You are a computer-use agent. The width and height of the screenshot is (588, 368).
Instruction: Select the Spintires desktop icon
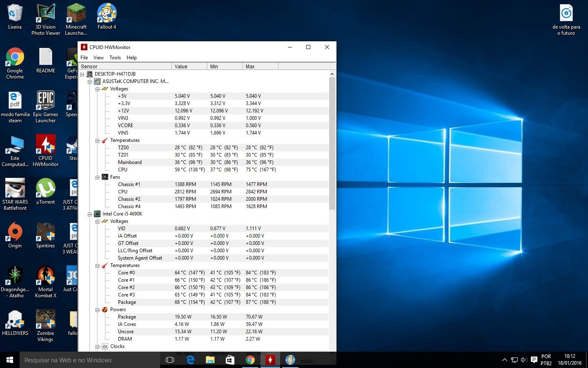(x=45, y=236)
